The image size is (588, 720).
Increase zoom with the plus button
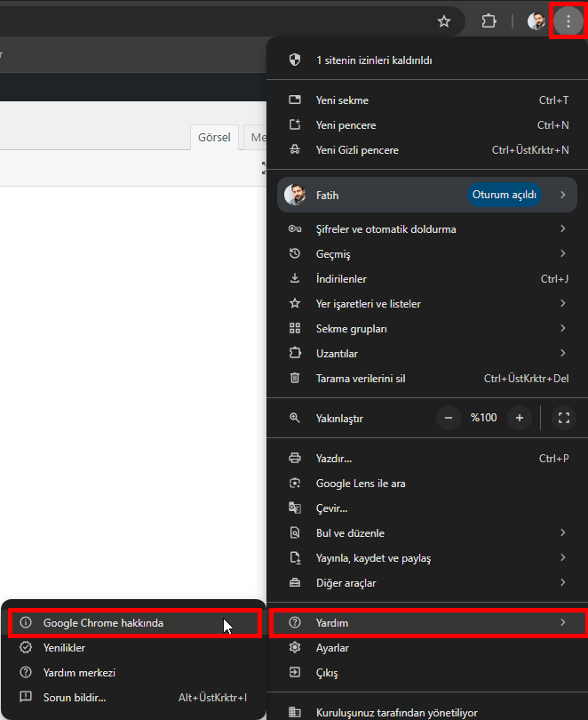coord(520,418)
